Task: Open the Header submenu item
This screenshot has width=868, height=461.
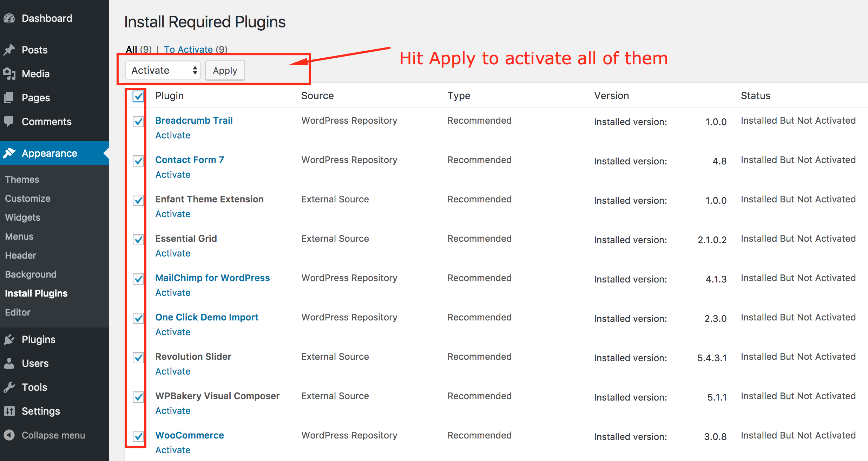Action: [x=21, y=255]
